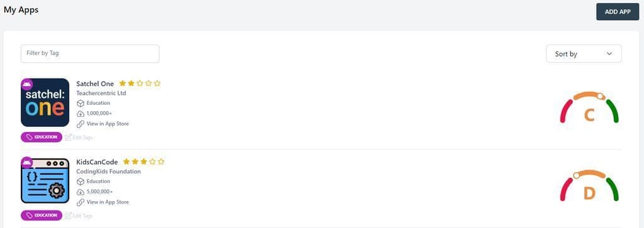Open the Sort by dropdown
The image size is (644, 228).
pyautogui.click(x=584, y=54)
